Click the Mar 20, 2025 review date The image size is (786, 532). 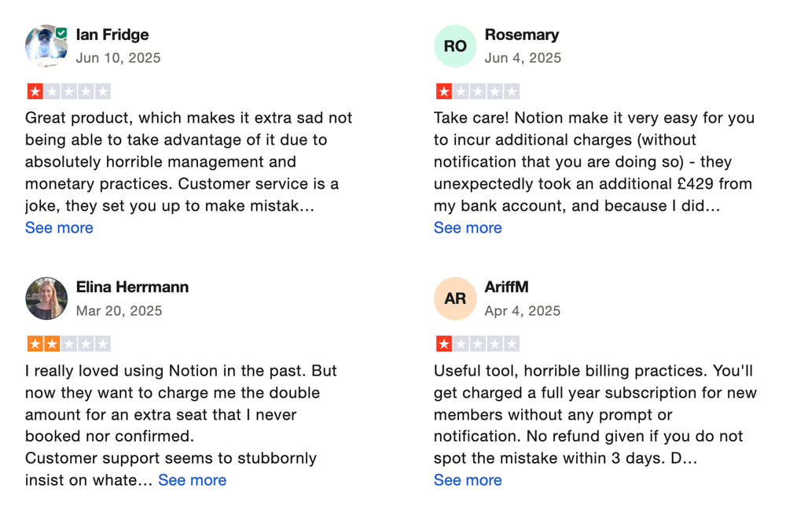pos(119,310)
